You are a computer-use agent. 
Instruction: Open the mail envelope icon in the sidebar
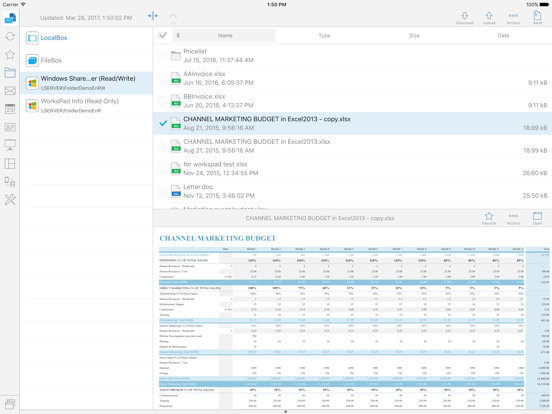10,91
